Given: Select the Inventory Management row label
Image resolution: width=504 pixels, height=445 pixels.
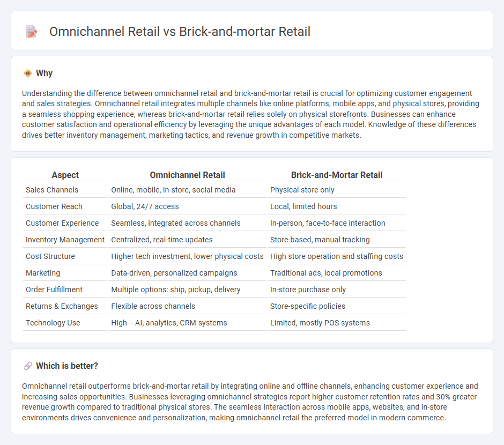Looking at the screenshot, I should (x=65, y=240).
